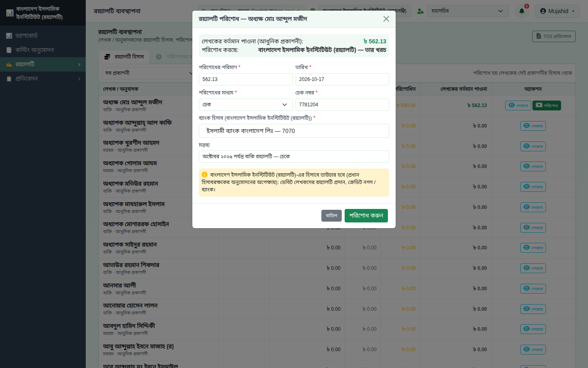Click the building icon beside organization selector
The height and width of the screenshot is (368, 588).
(313, 11)
